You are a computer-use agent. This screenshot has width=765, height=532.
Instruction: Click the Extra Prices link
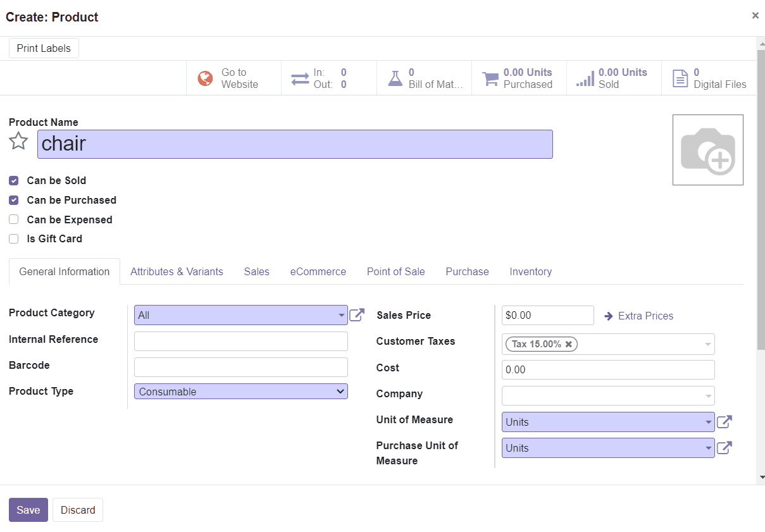pyautogui.click(x=644, y=316)
